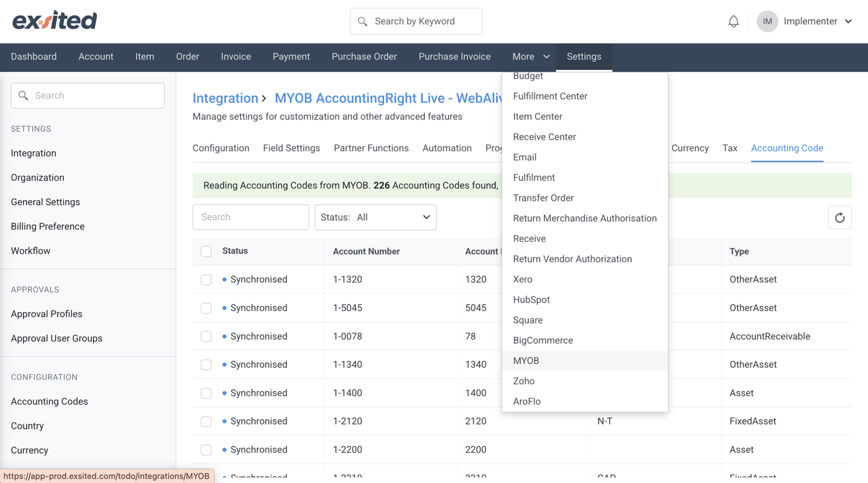Image resolution: width=868 pixels, height=483 pixels.
Task: Choose HubSpot from the More menu
Action: (x=585, y=300)
